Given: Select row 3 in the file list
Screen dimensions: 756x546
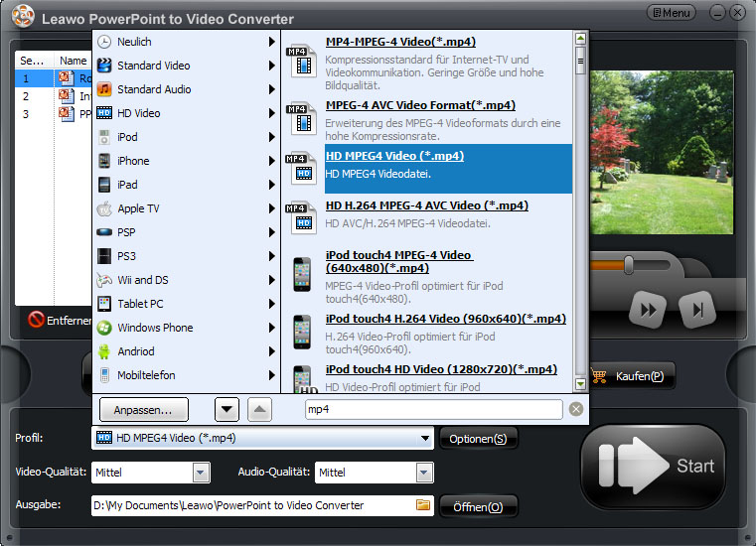Looking at the screenshot, I should point(53,114).
